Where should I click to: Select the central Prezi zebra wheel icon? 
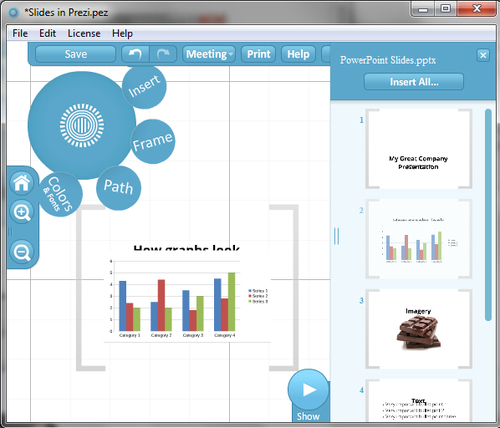(x=82, y=125)
